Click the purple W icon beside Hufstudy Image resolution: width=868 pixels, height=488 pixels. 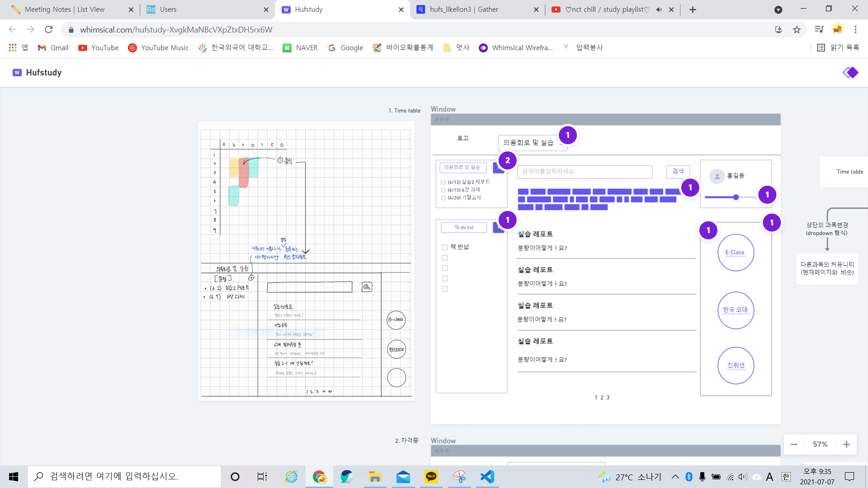17,73
